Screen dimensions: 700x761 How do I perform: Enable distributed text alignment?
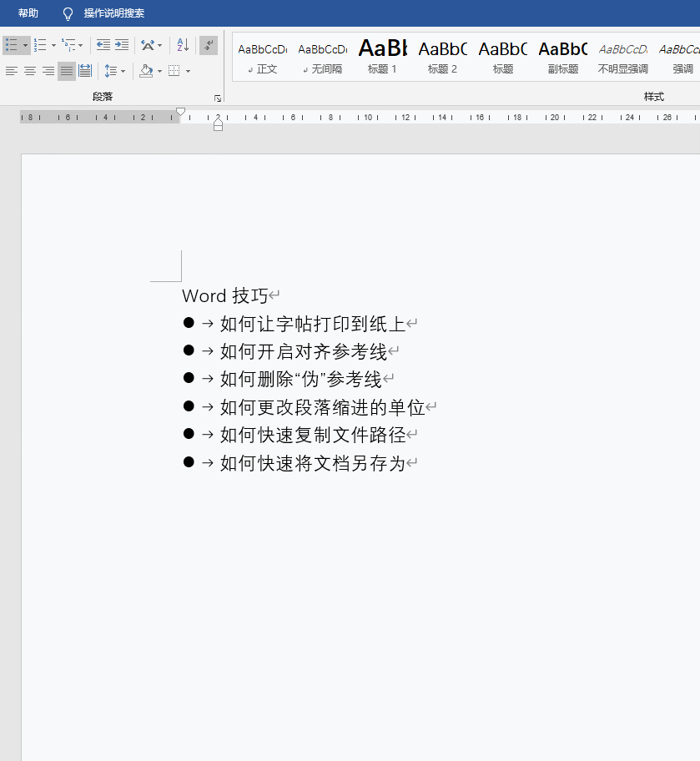[85, 71]
